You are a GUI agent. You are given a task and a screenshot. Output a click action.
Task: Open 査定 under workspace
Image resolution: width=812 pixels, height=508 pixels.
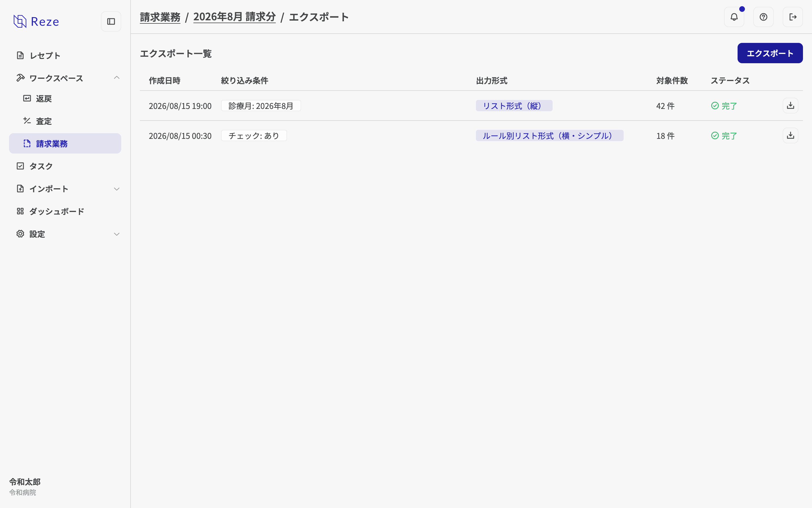point(65,121)
